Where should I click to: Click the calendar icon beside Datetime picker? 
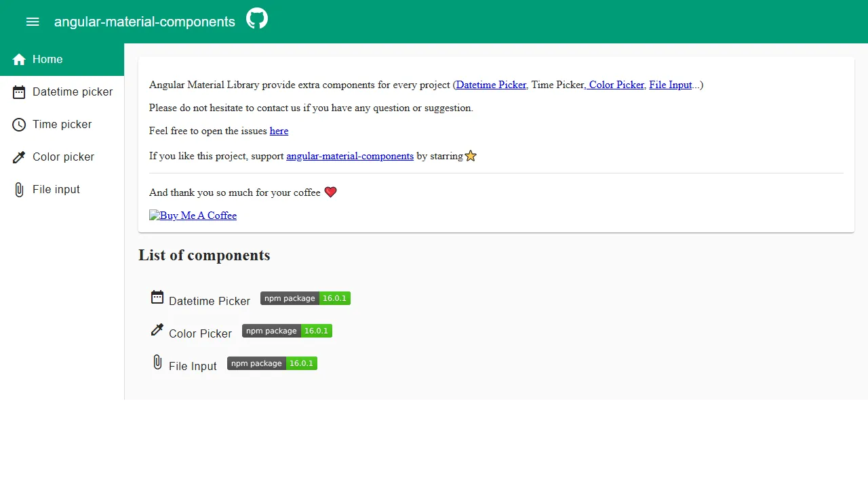pos(19,91)
